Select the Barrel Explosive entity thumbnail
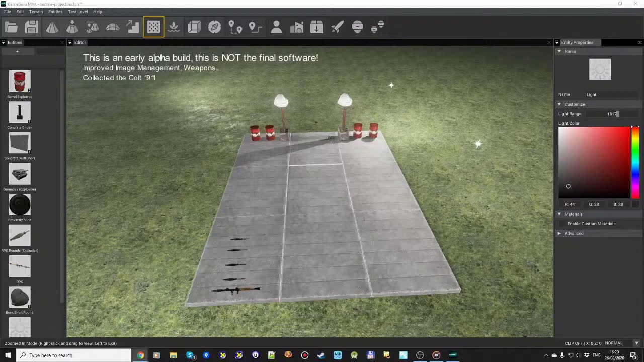Screen dimensions: 644x362 click(x=20, y=81)
